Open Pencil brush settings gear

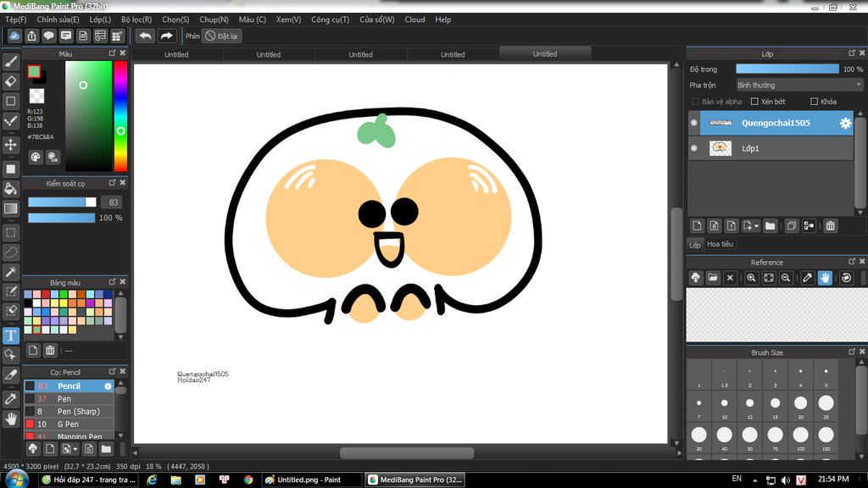108,386
